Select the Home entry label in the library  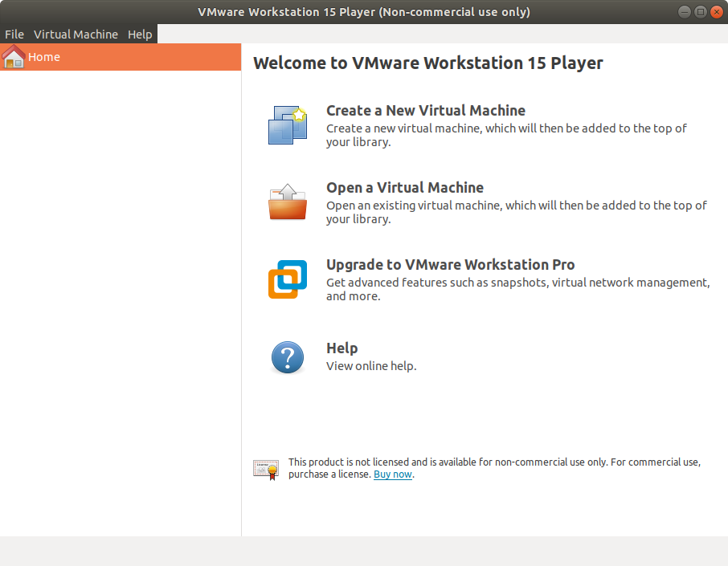(44, 57)
